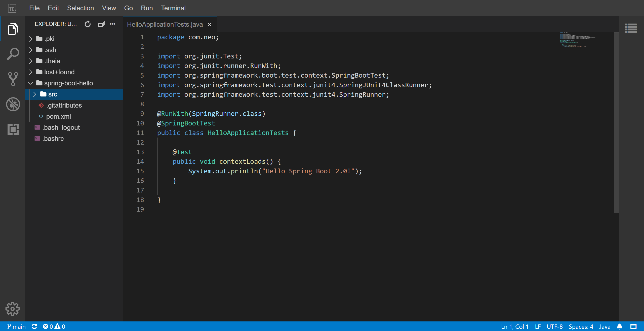Refresh the Explorer file tree
The width and height of the screenshot is (644, 331).
pos(88,24)
